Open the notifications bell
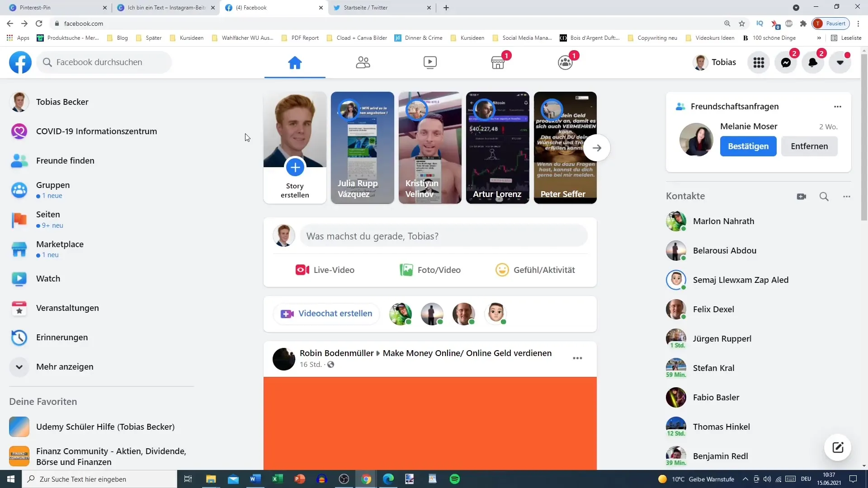The width and height of the screenshot is (868, 488). point(813,62)
